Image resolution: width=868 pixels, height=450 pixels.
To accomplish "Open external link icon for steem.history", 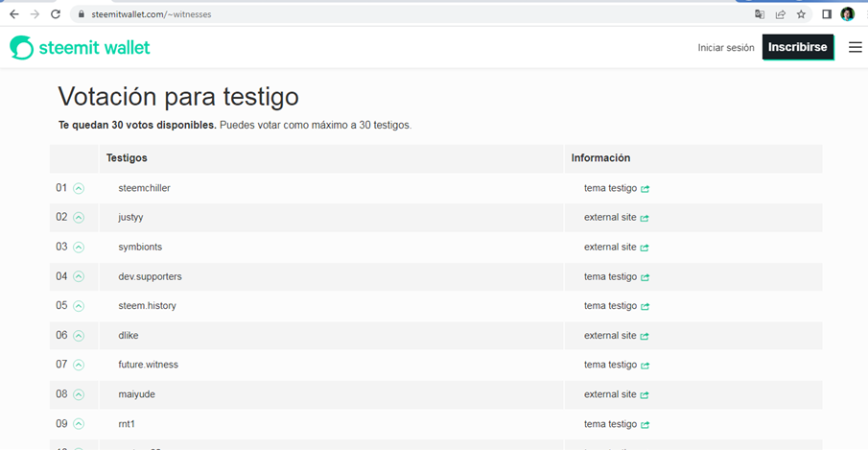I will point(645,306).
